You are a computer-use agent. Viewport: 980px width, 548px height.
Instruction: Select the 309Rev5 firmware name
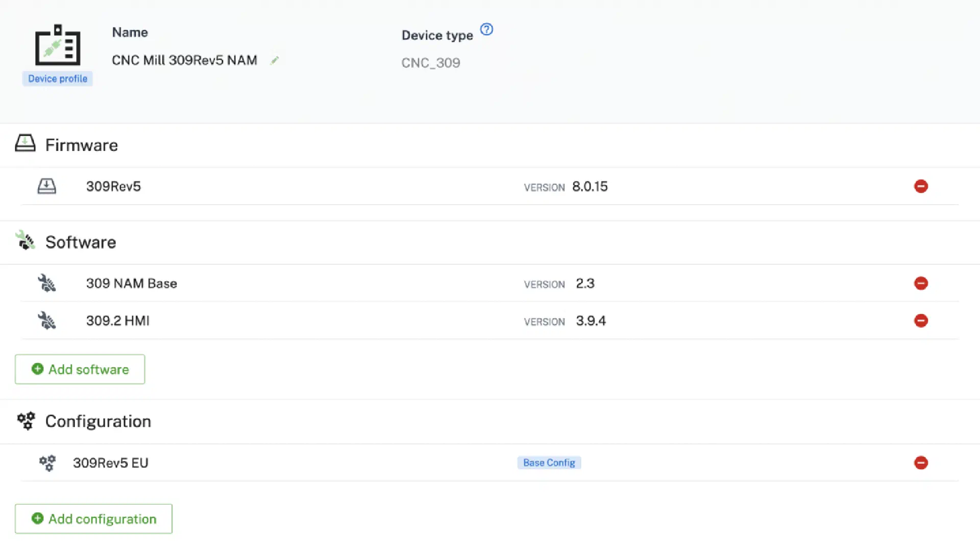click(113, 186)
